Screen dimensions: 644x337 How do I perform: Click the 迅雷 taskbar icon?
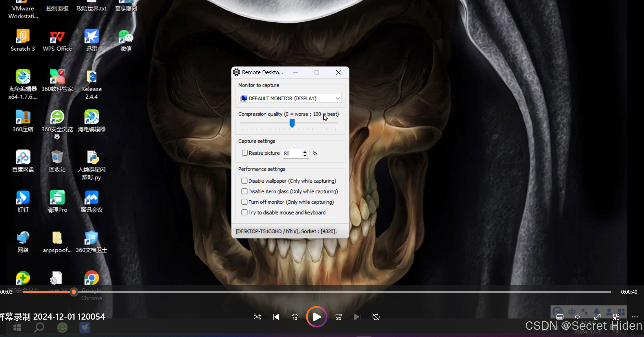click(85, 328)
